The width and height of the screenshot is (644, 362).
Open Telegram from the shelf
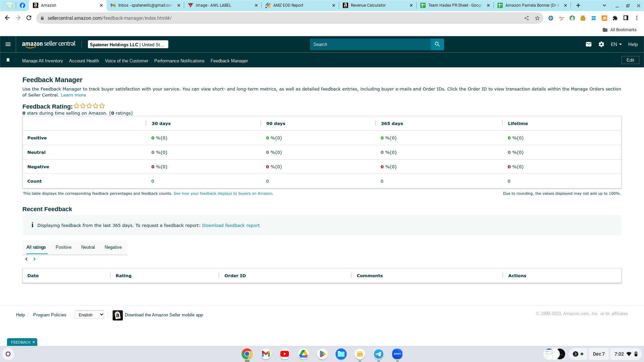click(378, 354)
